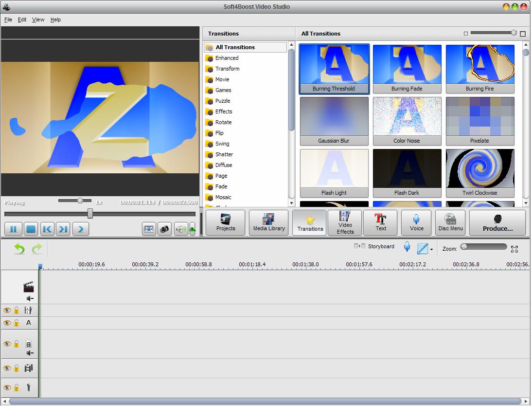Expand the volume pop-up arrow
Screen dimensions: 532x406
click(192, 229)
